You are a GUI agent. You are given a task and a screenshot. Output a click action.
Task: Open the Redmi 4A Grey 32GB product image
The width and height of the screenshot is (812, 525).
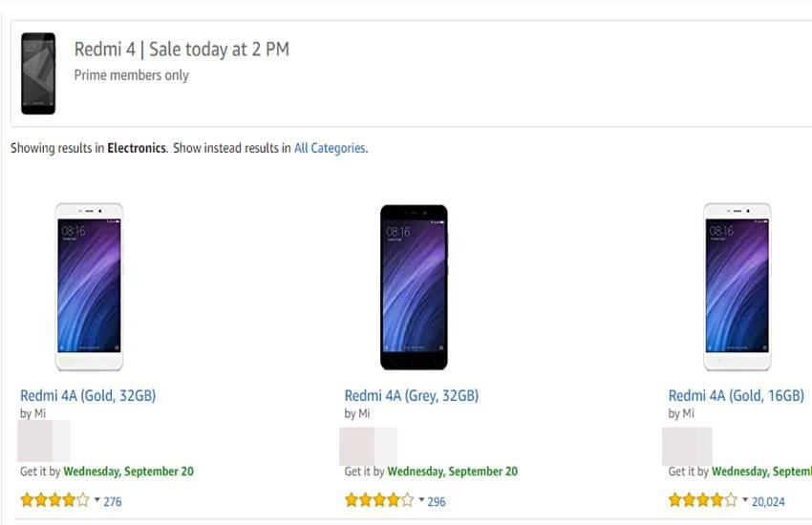point(414,286)
